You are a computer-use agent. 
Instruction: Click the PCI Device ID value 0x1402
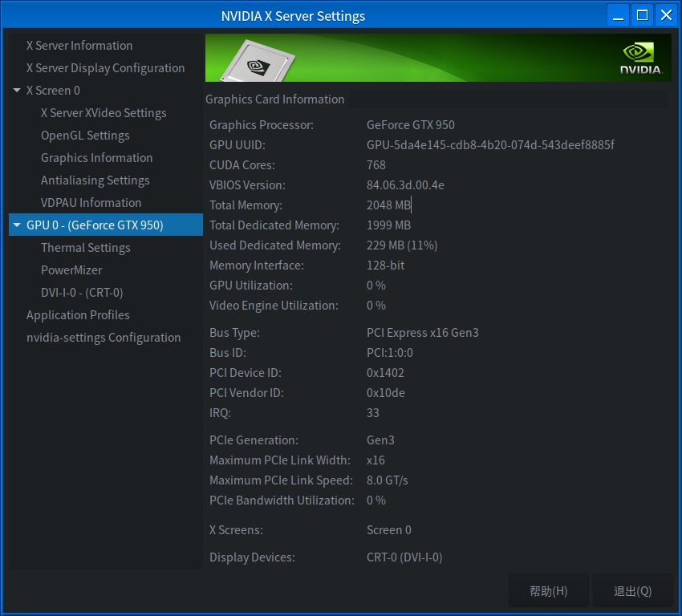[385, 372]
